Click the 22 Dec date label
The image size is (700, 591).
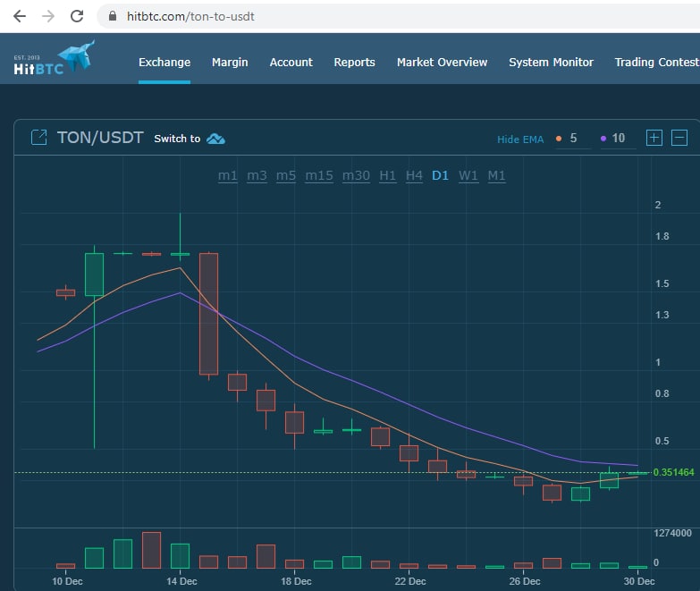tap(409, 581)
